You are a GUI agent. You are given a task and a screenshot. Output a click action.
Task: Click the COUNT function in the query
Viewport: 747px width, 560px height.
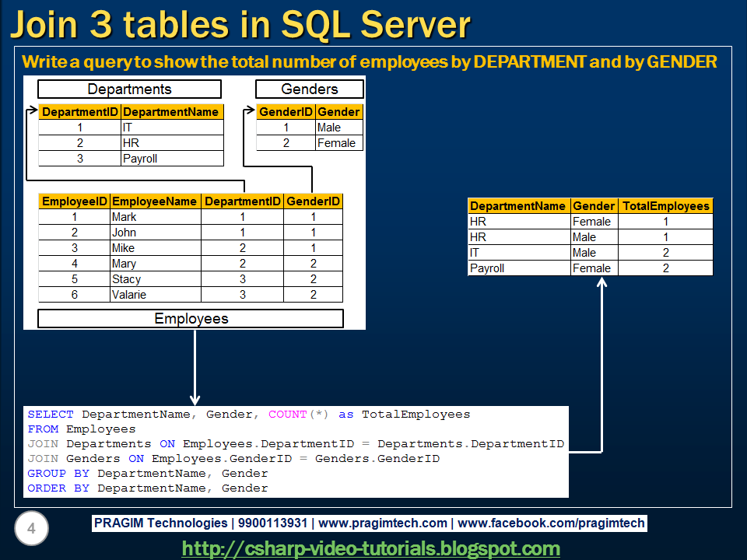point(287,415)
